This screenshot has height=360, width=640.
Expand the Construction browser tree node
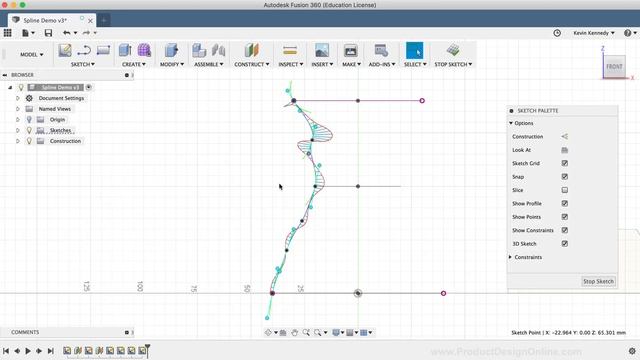(18, 141)
